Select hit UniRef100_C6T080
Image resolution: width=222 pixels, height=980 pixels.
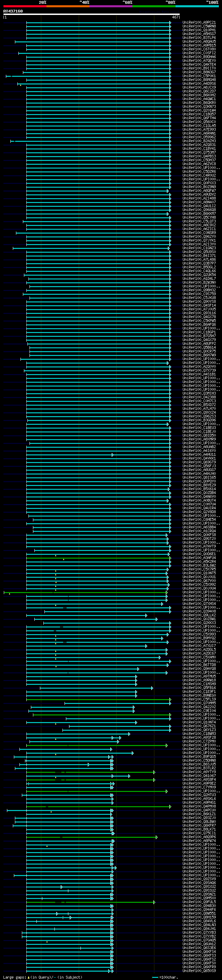[199, 49]
